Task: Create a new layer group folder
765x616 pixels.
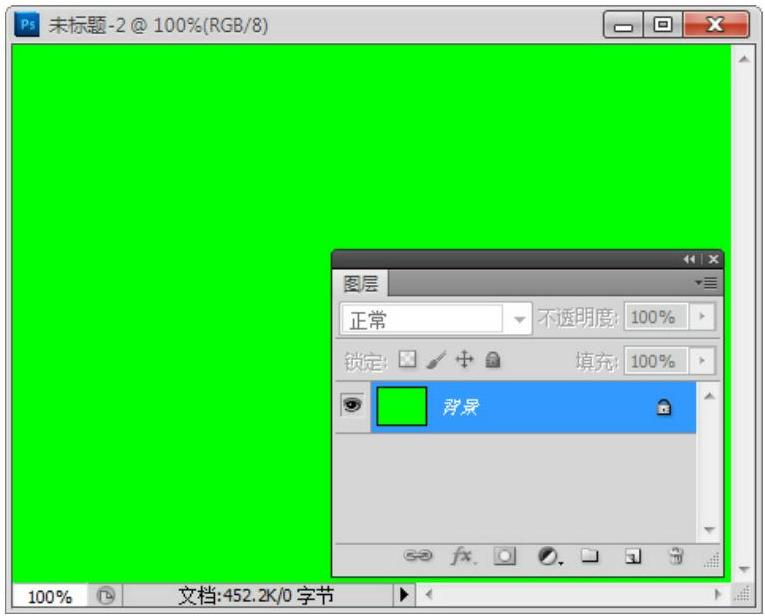Action: coord(590,556)
